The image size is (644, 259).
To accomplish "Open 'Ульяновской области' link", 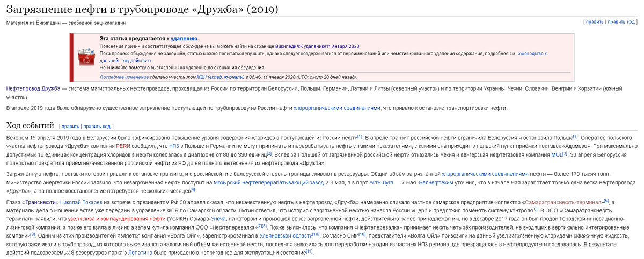I will pos(285,236).
